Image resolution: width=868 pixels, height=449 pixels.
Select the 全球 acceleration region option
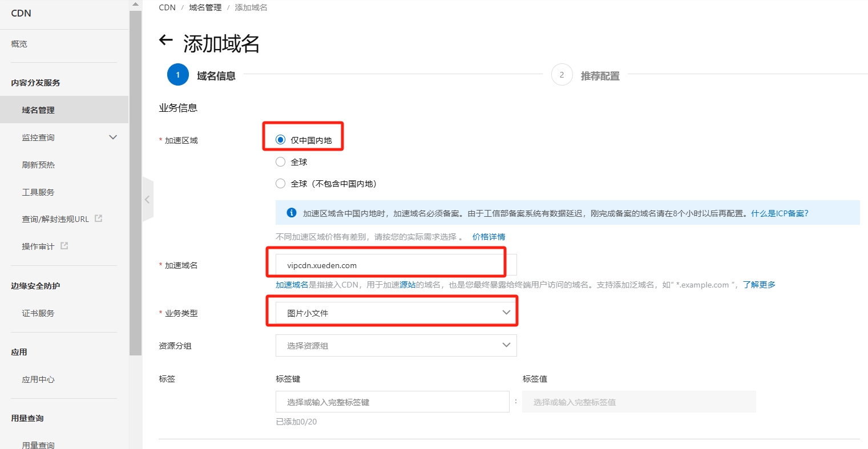[x=280, y=162]
